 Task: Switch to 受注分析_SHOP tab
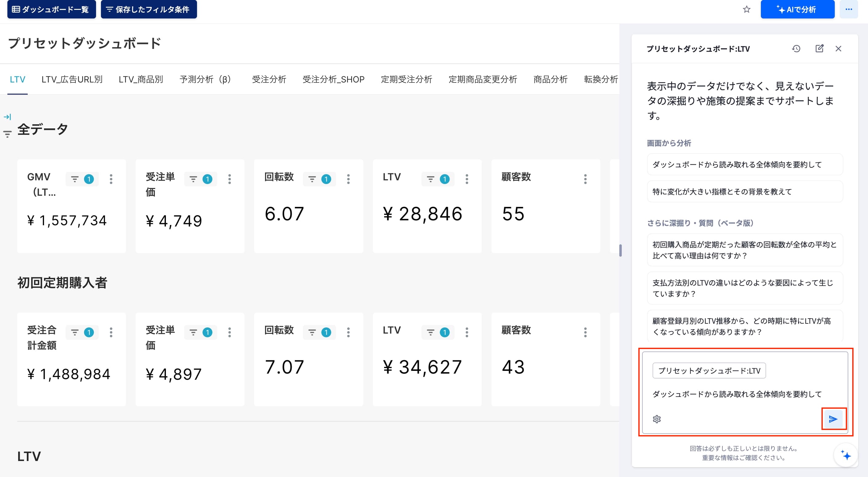334,79
